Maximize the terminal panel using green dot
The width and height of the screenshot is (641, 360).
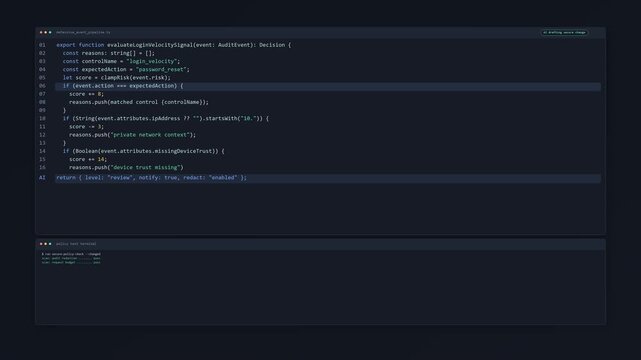[x=50, y=244]
